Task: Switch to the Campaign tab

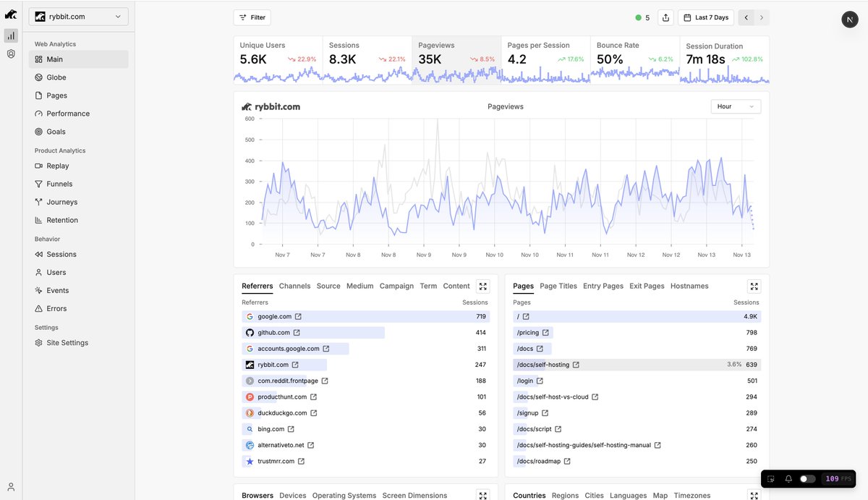Action: pyautogui.click(x=396, y=286)
